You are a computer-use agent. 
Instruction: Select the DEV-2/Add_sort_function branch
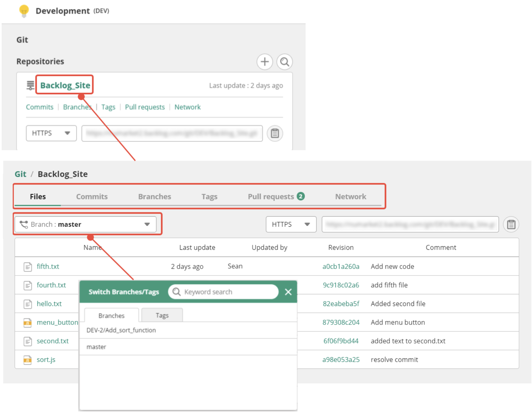click(x=121, y=330)
